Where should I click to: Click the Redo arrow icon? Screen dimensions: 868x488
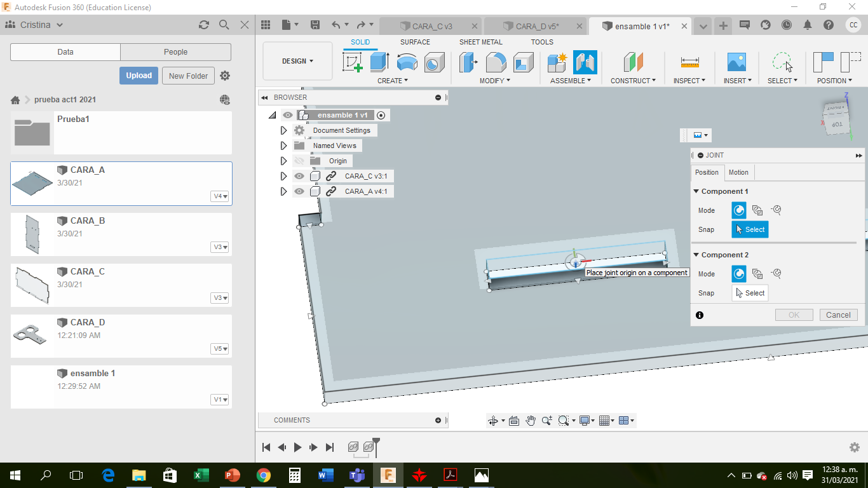point(362,25)
